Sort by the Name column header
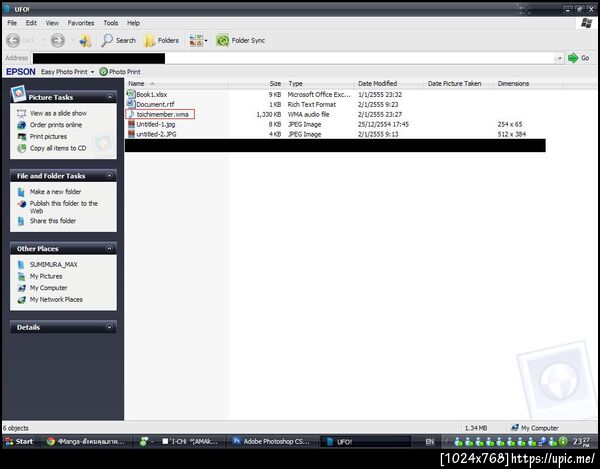The height and width of the screenshot is (469, 600). pos(177,83)
